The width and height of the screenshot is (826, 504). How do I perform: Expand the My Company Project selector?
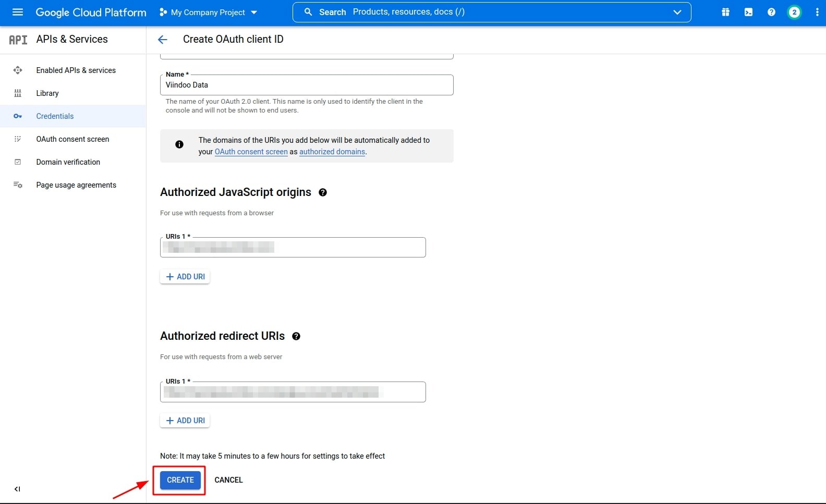coord(209,12)
